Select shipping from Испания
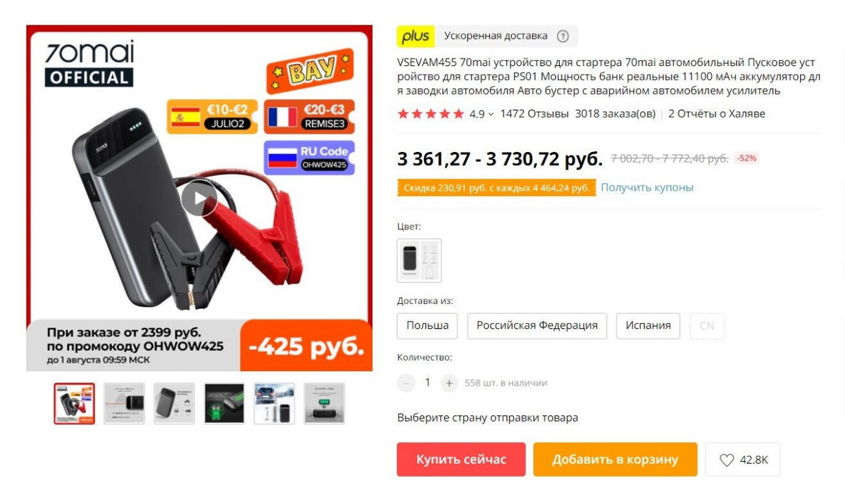 (648, 326)
